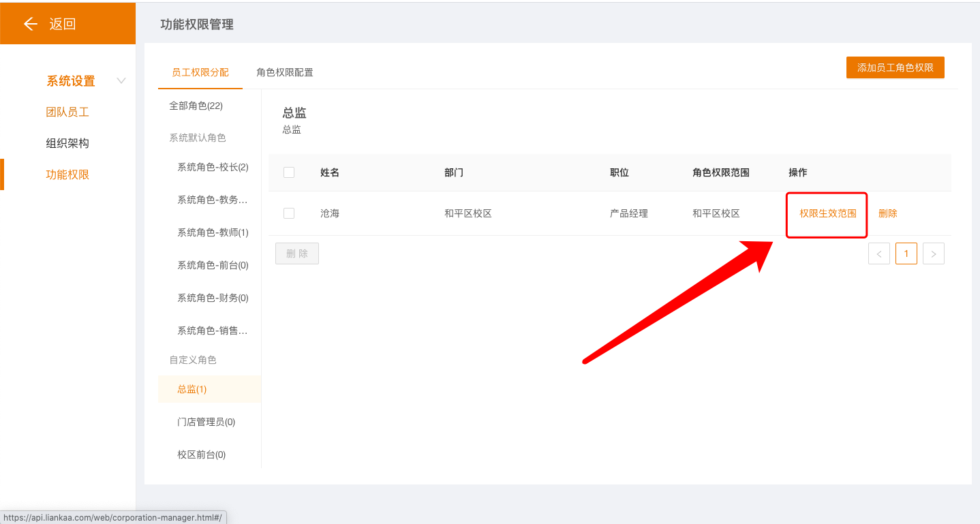
Task: Select 系统角色-校长(2) role
Action: [213, 168]
